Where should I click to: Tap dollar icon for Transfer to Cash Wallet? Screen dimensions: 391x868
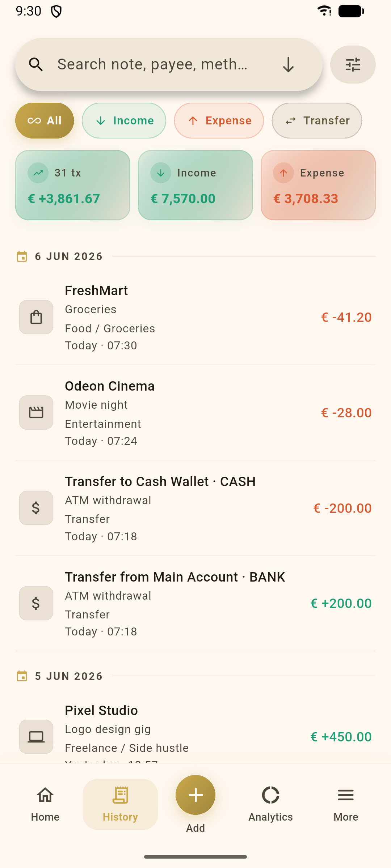36,508
